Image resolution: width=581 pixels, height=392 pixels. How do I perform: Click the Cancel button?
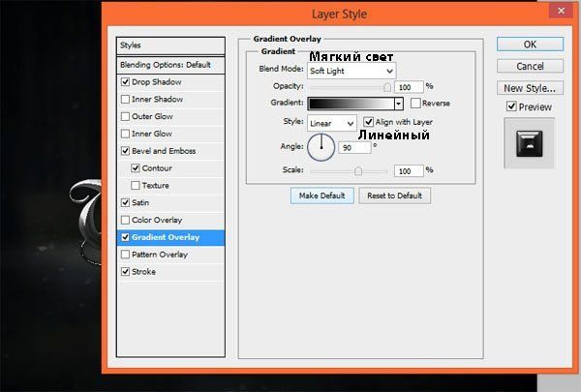pos(530,66)
